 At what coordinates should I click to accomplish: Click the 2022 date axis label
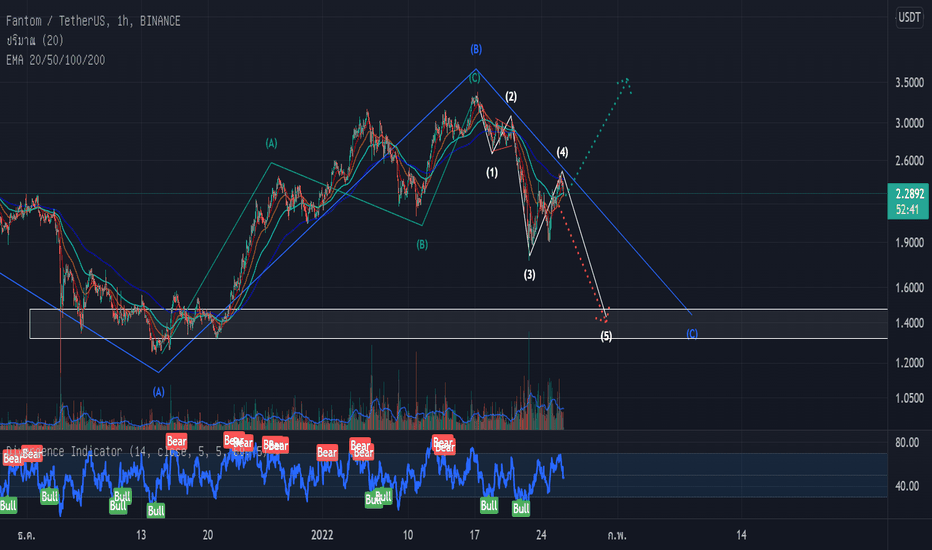[x=322, y=535]
